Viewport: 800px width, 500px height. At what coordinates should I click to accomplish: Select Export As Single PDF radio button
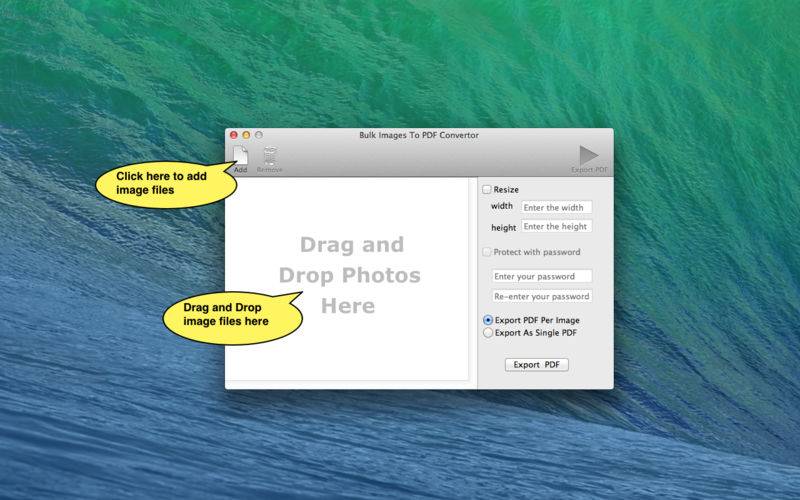pyautogui.click(x=488, y=333)
